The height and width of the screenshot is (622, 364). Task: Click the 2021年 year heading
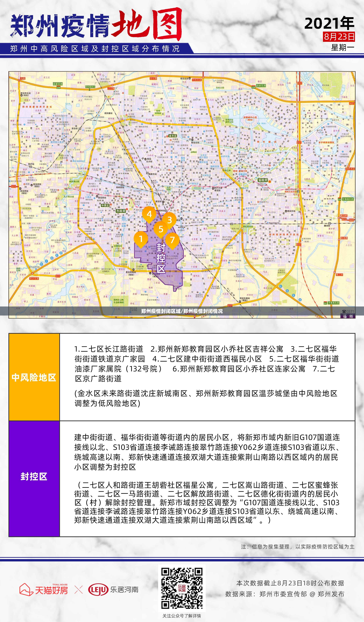click(329, 23)
